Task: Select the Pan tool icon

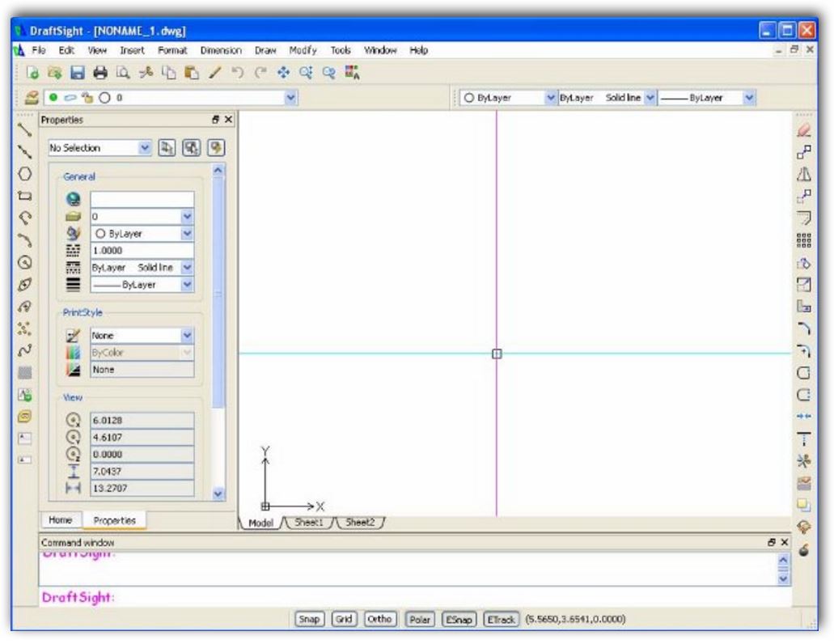Action: 283,73
